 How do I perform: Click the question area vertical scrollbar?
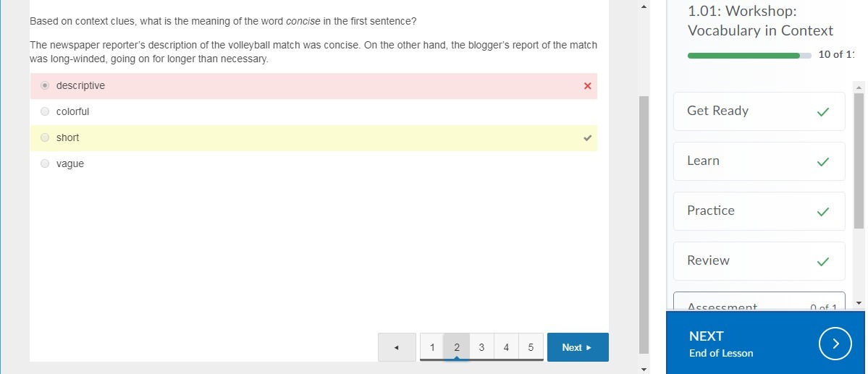[x=644, y=225]
